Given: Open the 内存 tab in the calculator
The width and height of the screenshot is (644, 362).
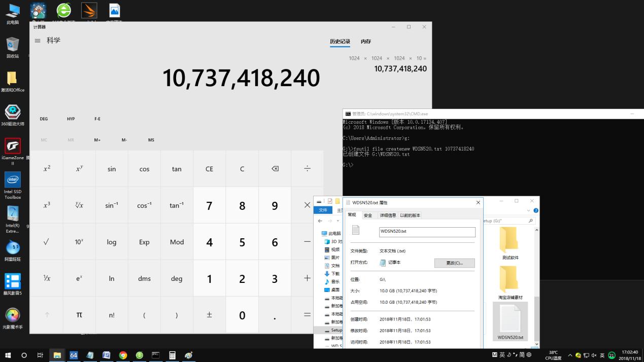Looking at the screenshot, I should pos(365,41).
